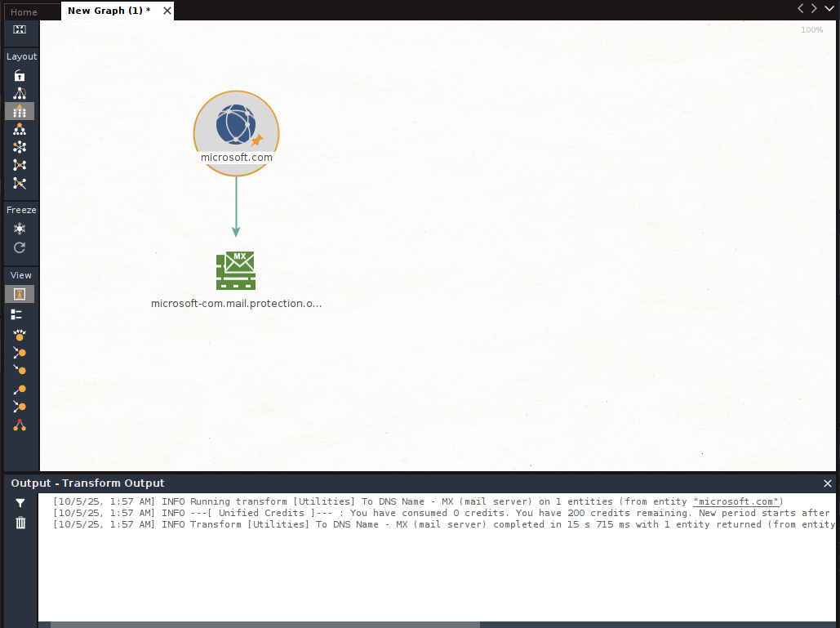Click the pin icon on microsoft.com entity
The width and height of the screenshot is (840, 628).
click(257, 140)
